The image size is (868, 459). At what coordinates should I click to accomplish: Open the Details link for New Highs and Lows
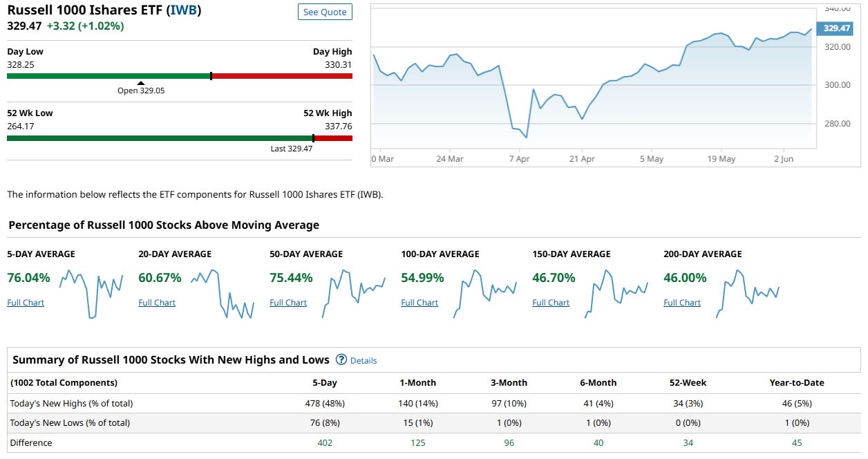pyautogui.click(x=364, y=360)
